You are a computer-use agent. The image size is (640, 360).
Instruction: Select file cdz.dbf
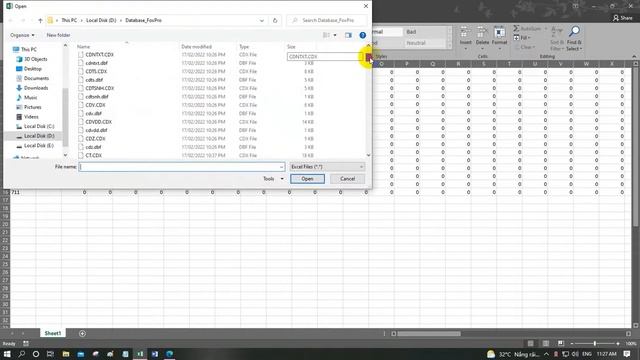click(x=93, y=147)
